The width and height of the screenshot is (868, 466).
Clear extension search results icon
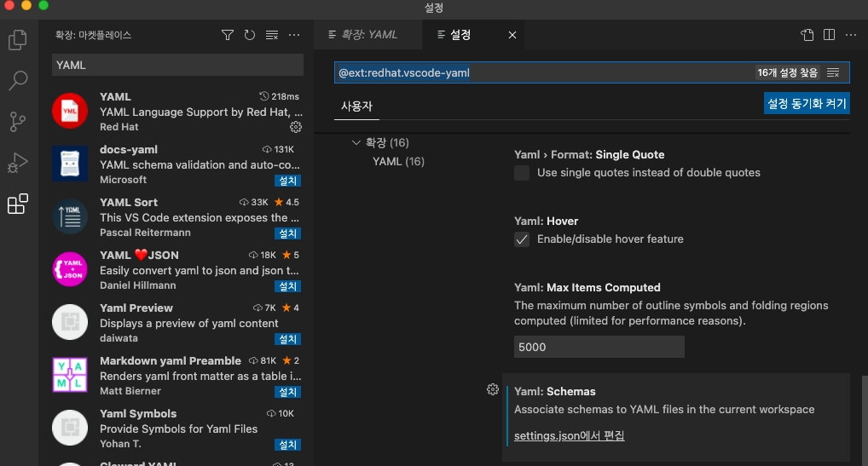pyautogui.click(x=272, y=35)
